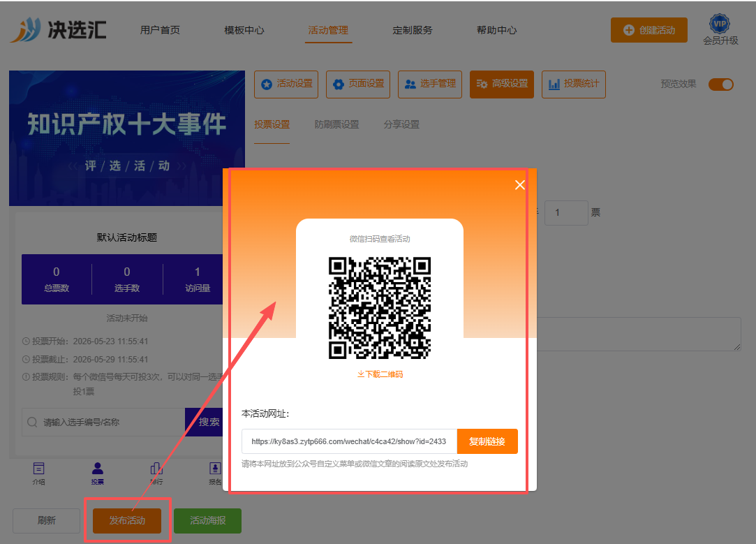Click the 本活动网址 label

265,414
